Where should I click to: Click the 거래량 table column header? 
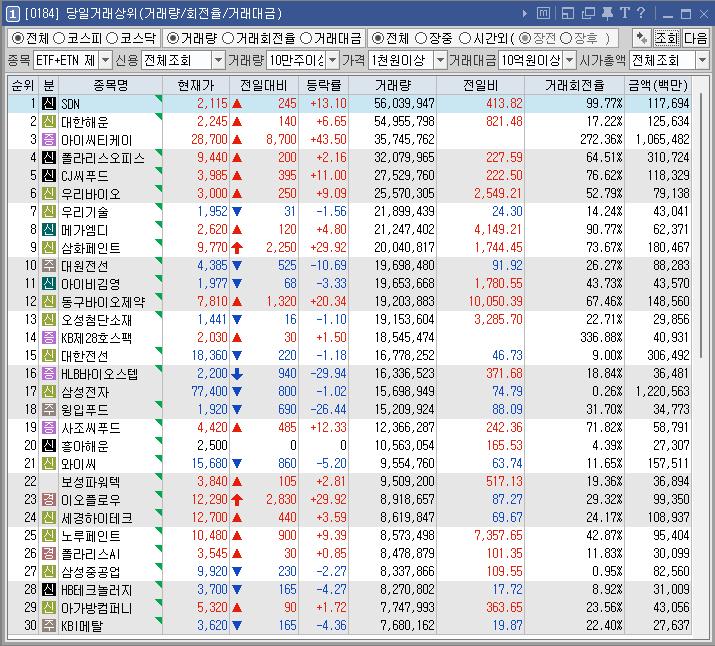393,85
